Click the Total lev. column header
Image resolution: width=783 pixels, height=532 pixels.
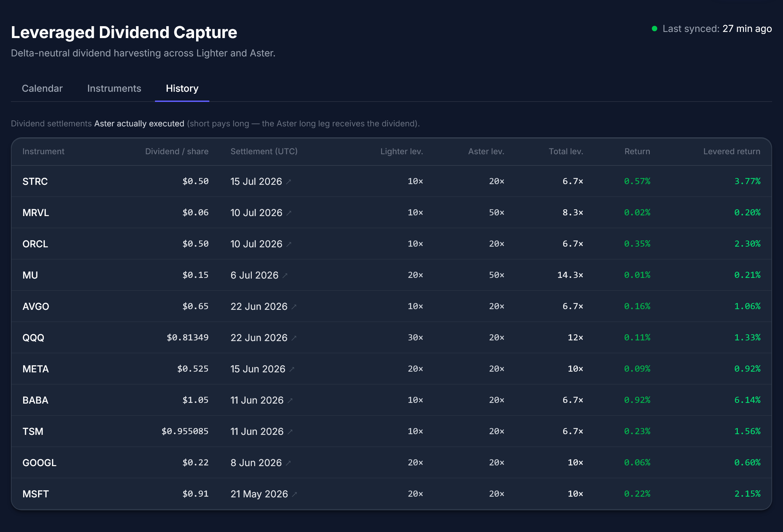coord(566,152)
